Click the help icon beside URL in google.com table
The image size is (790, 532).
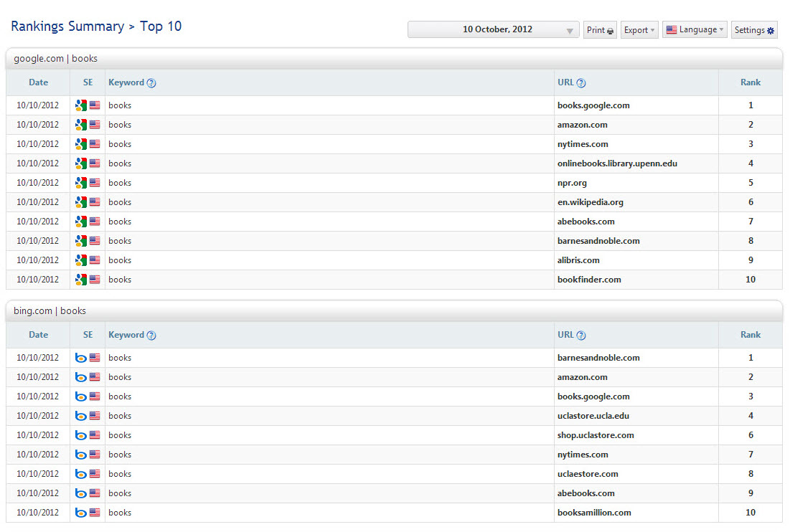(x=581, y=83)
